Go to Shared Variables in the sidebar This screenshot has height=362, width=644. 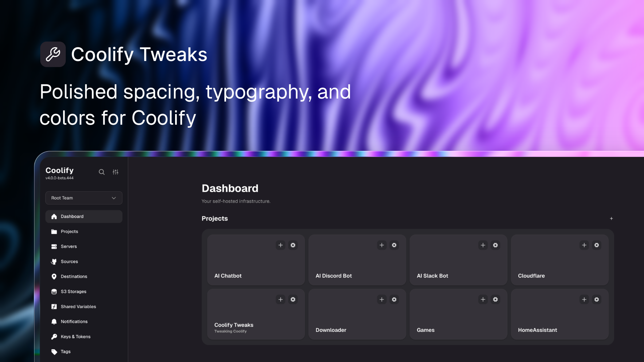pos(78,306)
